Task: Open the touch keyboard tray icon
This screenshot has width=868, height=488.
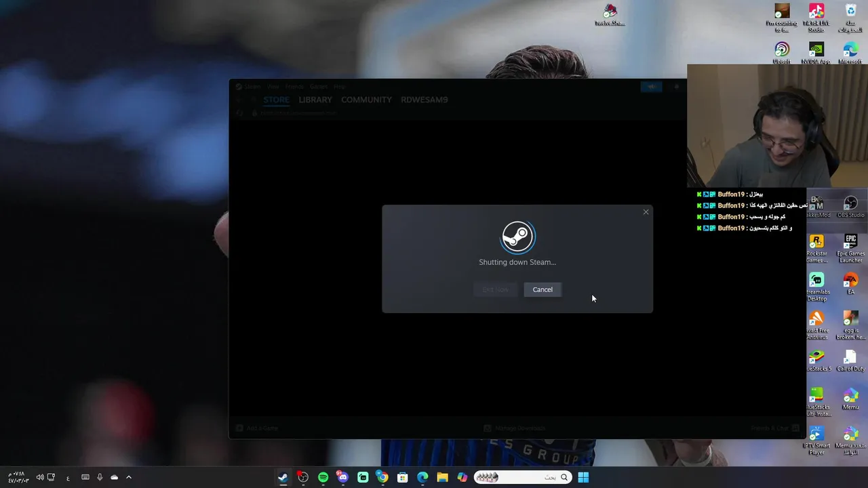Action: 85,477
